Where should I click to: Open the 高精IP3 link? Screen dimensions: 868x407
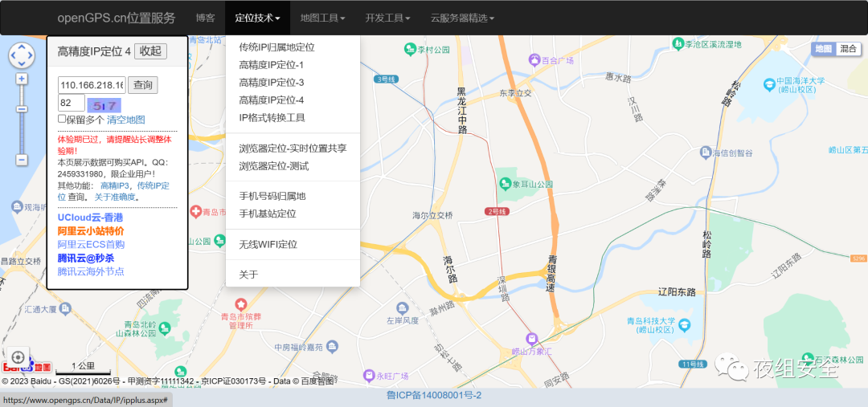115,185
